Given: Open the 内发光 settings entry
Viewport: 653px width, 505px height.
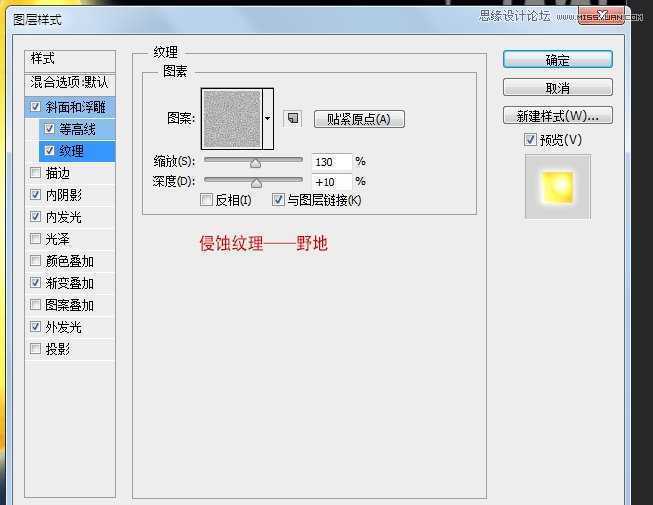Looking at the screenshot, I should (64, 217).
